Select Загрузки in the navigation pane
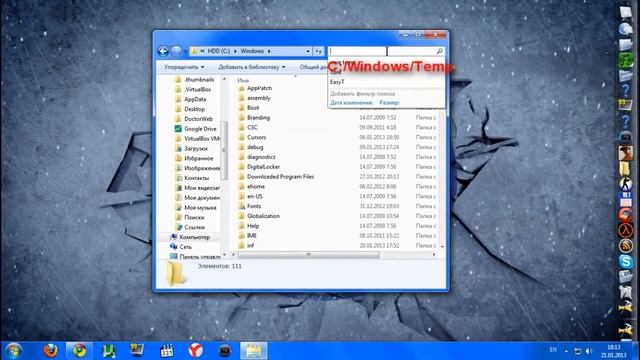Screen dimensions: 640x360 tap(196, 149)
